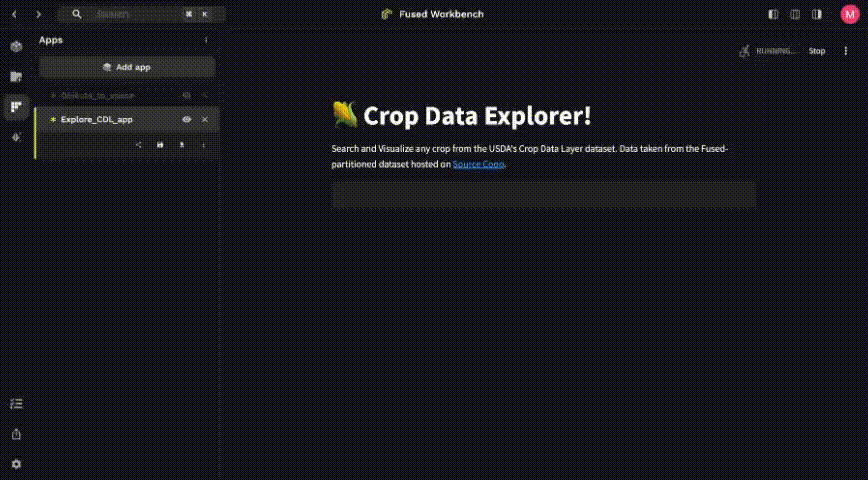The height and width of the screenshot is (480, 868).
Task: Stop the running app
Action: [x=817, y=51]
